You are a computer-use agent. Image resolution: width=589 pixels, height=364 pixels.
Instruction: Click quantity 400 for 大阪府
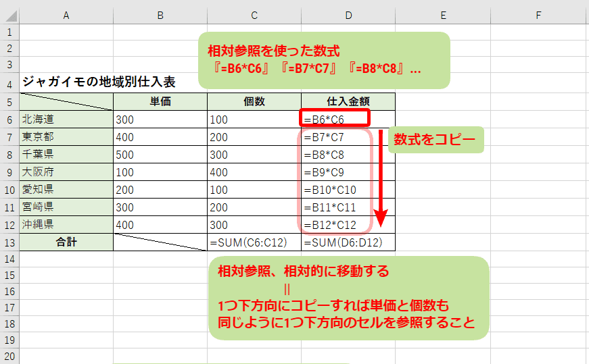[x=254, y=172]
